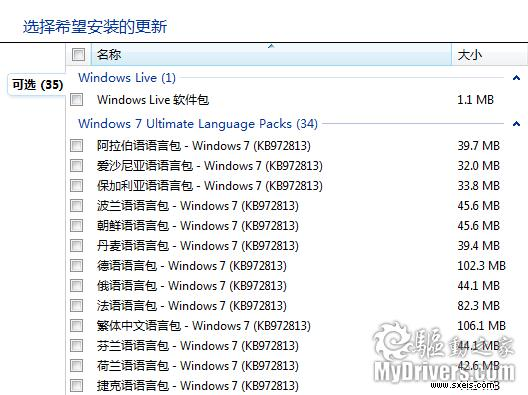The height and width of the screenshot is (395, 528).
Task: Check the Windows Live 软件包 update
Action: (76, 100)
